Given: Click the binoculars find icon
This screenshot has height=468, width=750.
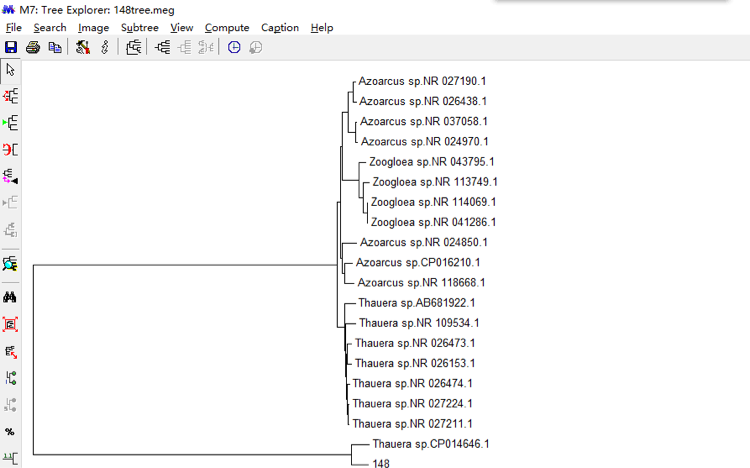Looking at the screenshot, I should click(x=10, y=297).
